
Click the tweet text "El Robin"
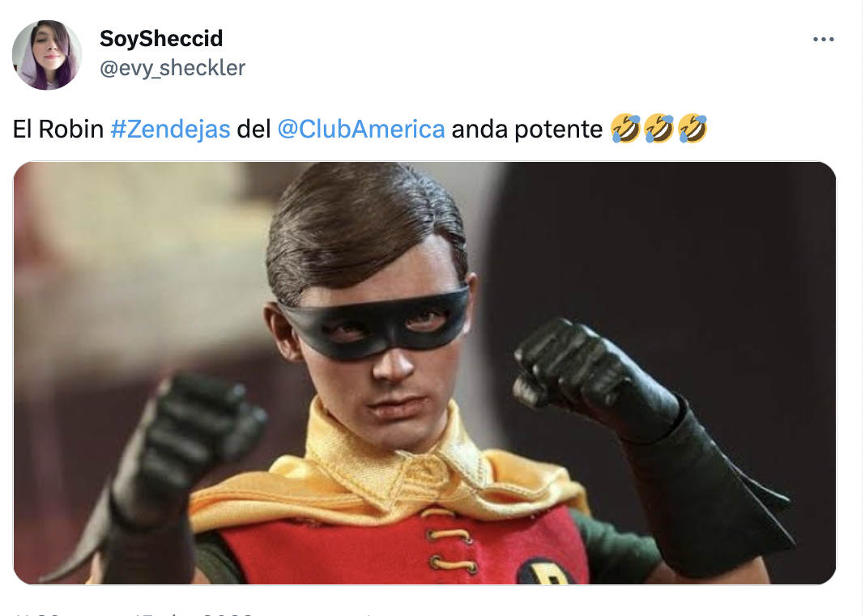pyautogui.click(x=58, y=129)
